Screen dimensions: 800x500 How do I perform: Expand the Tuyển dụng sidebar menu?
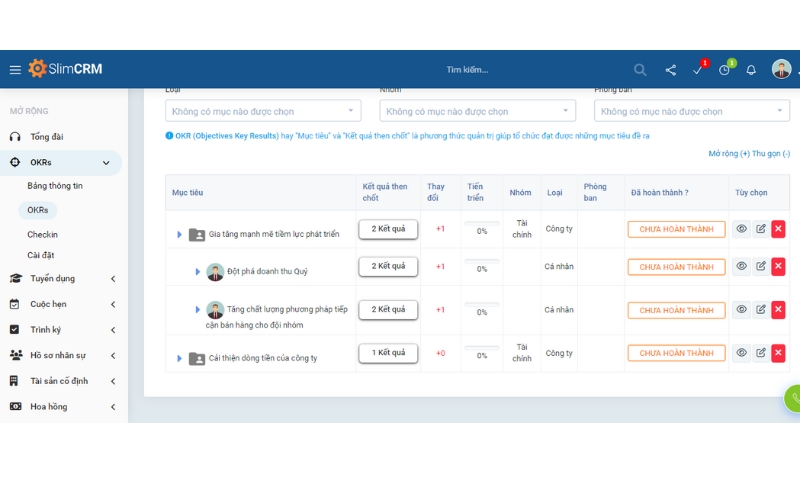[113, 279]
